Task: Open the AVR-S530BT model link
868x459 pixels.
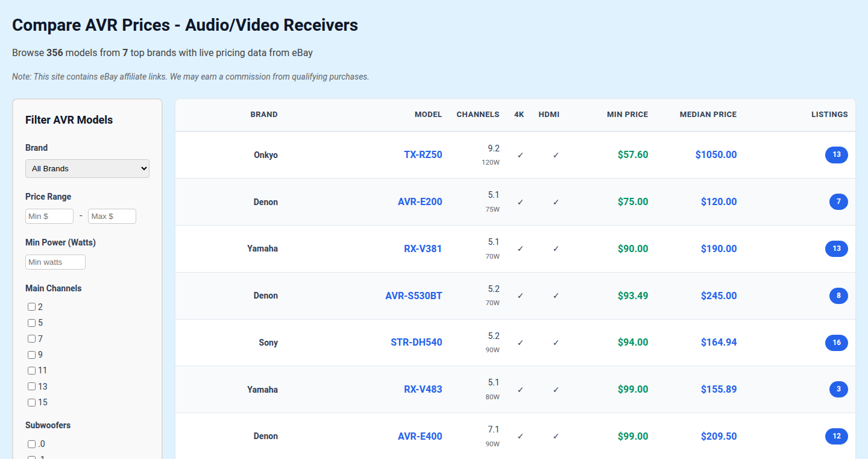Action: coord(414,296)
